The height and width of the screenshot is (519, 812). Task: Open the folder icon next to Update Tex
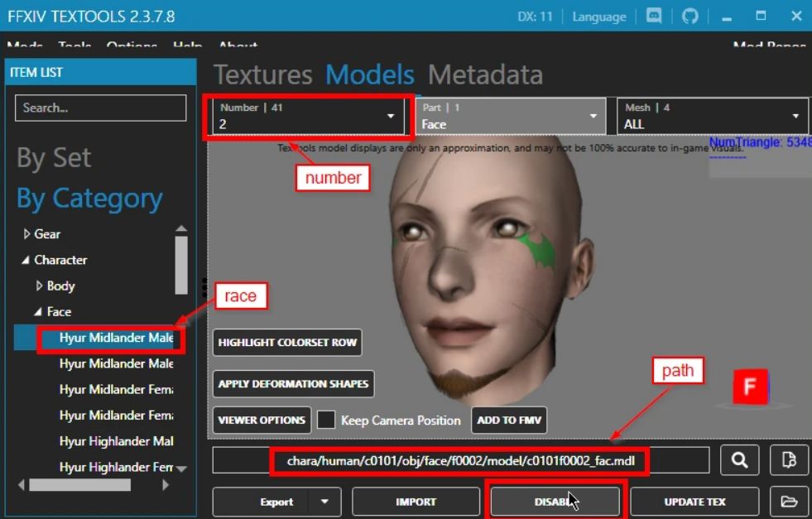coord(789,502)
